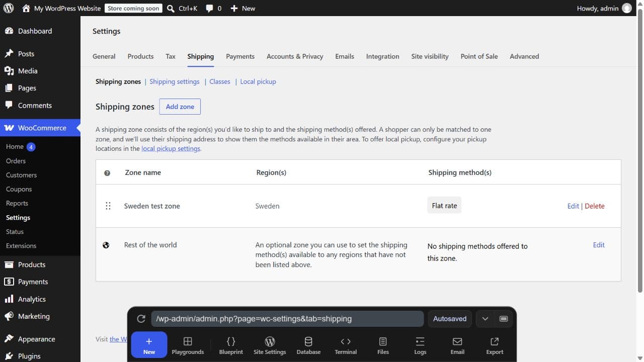
Task: Edit the Sweden test zone
Action: [573, 206]
